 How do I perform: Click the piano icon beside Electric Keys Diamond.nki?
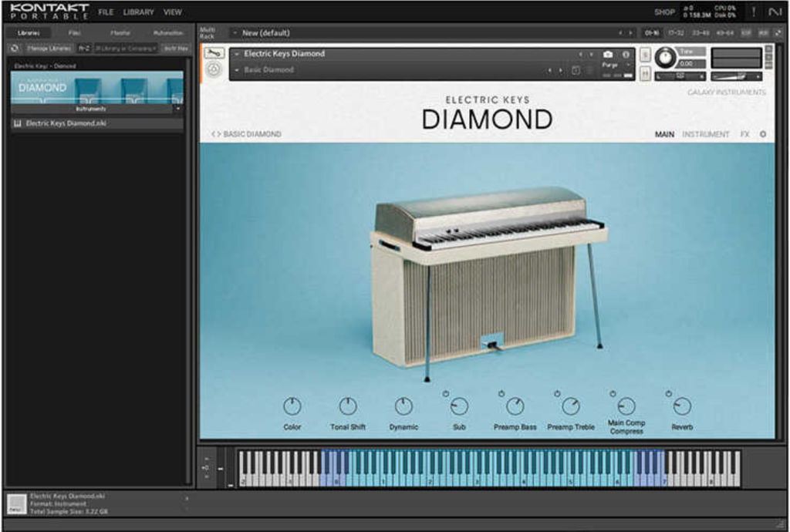coord(18,123)
